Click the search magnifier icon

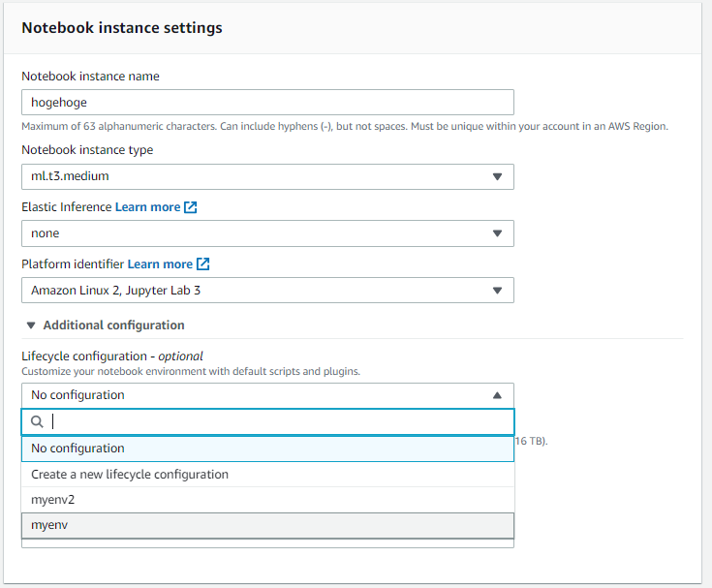(37, 421)
